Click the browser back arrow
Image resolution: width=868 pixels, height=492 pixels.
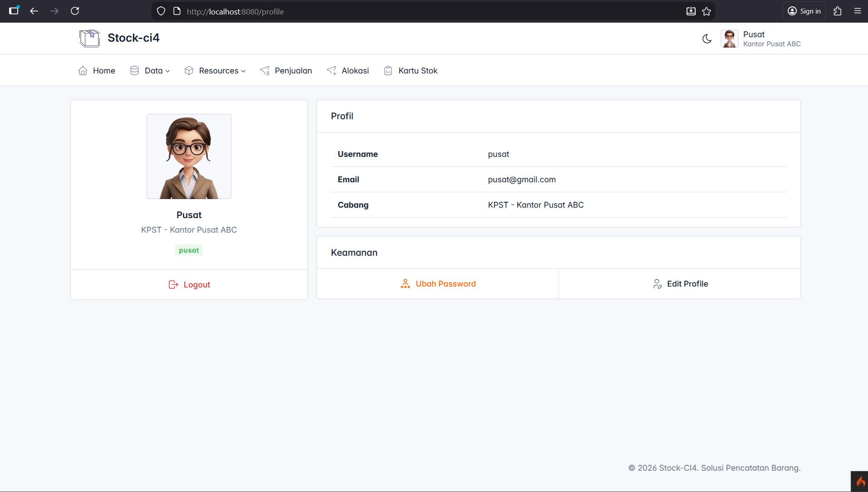(x=34, y=11)
